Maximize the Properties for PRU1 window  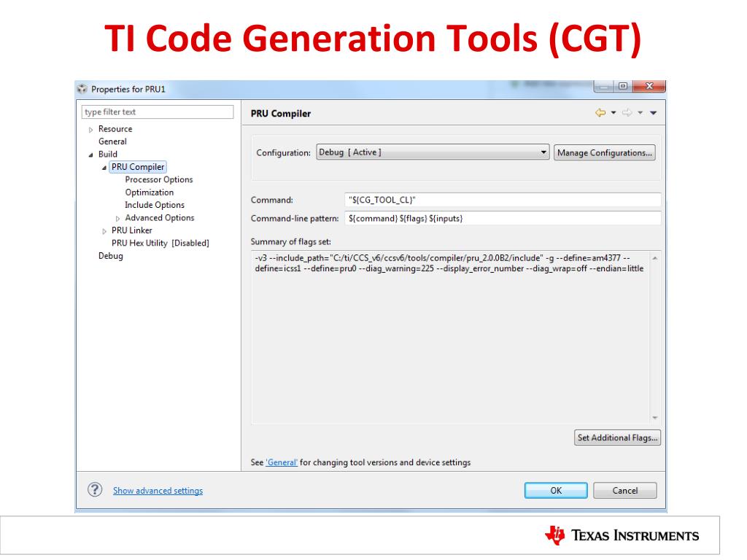623,86
